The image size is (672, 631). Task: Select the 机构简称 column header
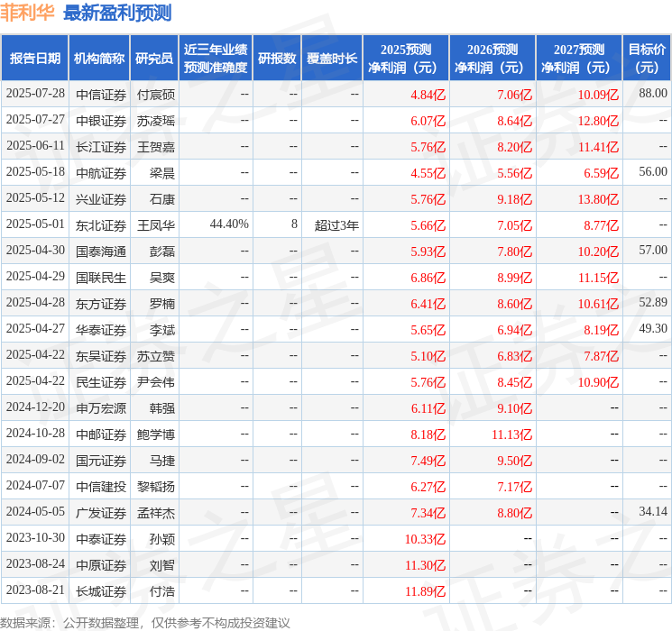tap(99, 59)
